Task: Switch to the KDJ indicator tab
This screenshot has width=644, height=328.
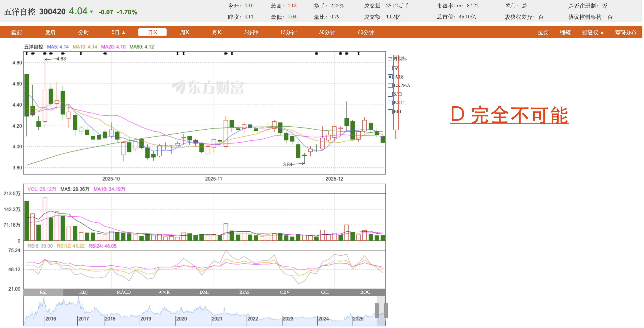Action: point(83,292)
